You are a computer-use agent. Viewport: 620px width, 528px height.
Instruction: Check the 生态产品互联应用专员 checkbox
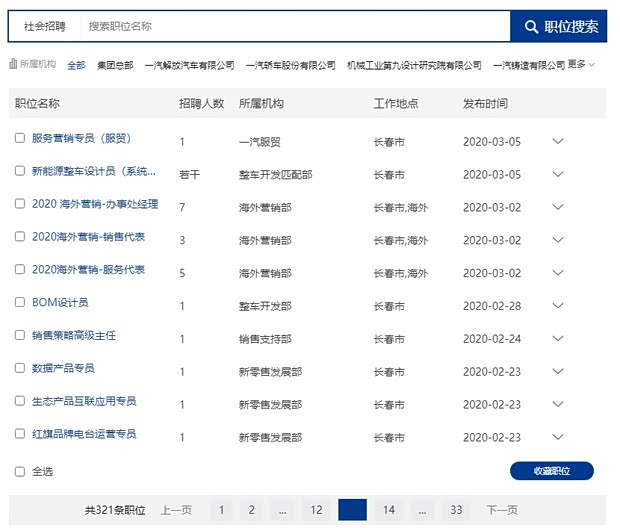[x=20, y=401]
